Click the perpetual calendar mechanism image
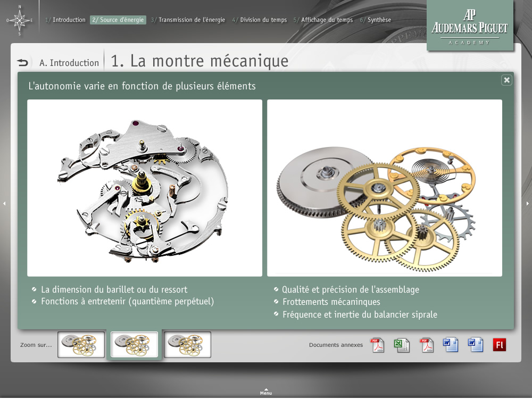Viewport: 532px width, 399px height. click(145, 188)
